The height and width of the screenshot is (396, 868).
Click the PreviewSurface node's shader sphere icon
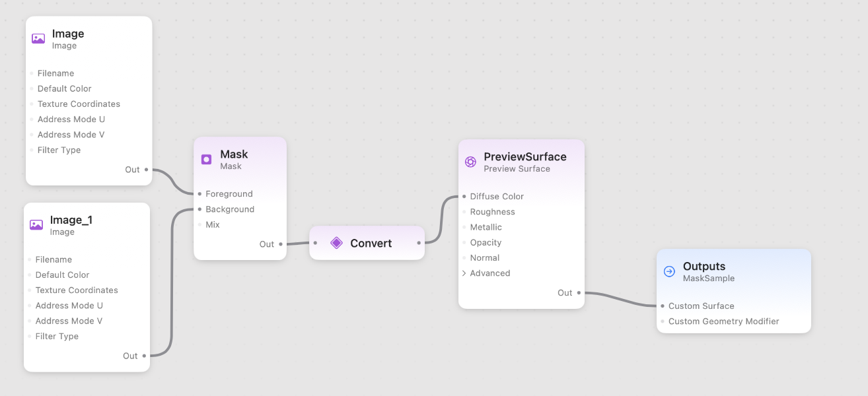pos(470,161)
